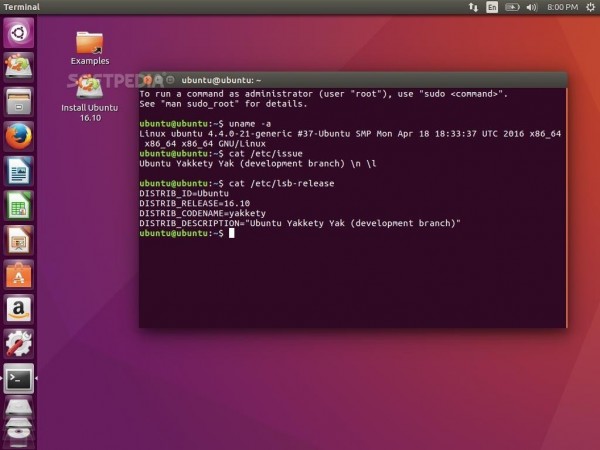Open the En keyboard layout indicator

coord(492,7)
